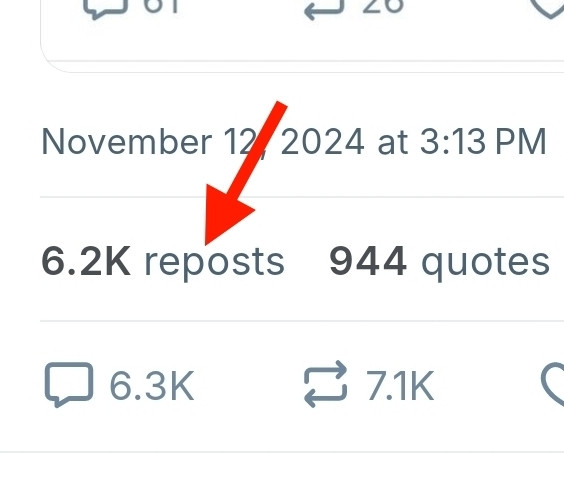
Task: Click the embedded post's heart icon at top
Action: (x=549, y=8)
